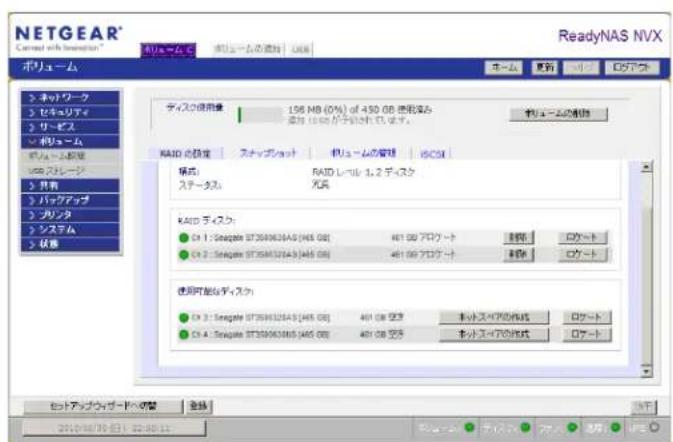This screenshot has height=442, width=673.
Task: Select the USB top tab
Action: pos(300,49)
